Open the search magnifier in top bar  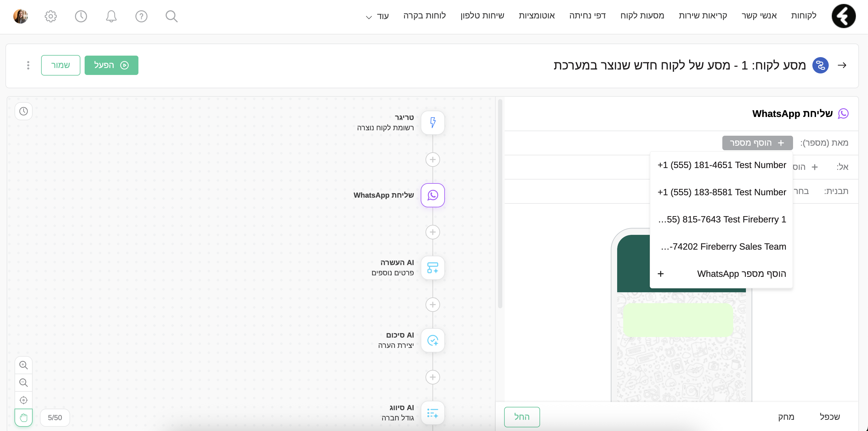point(171,16)
